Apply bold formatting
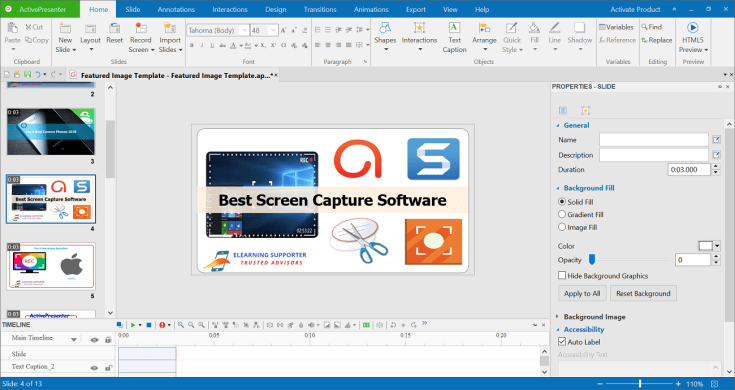This screenshot has width=735, height=390. point(192,45)
